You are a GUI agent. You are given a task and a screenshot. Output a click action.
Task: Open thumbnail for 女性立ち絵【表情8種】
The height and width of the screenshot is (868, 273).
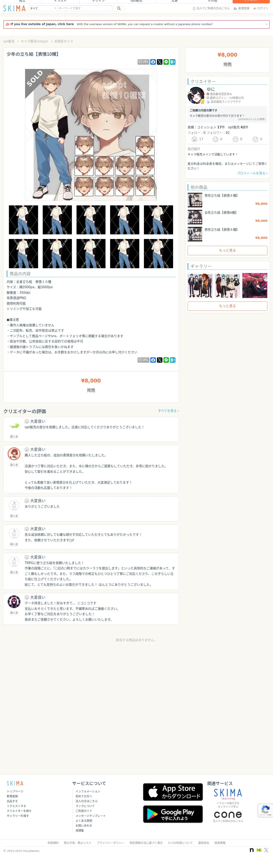pos(195,217)
